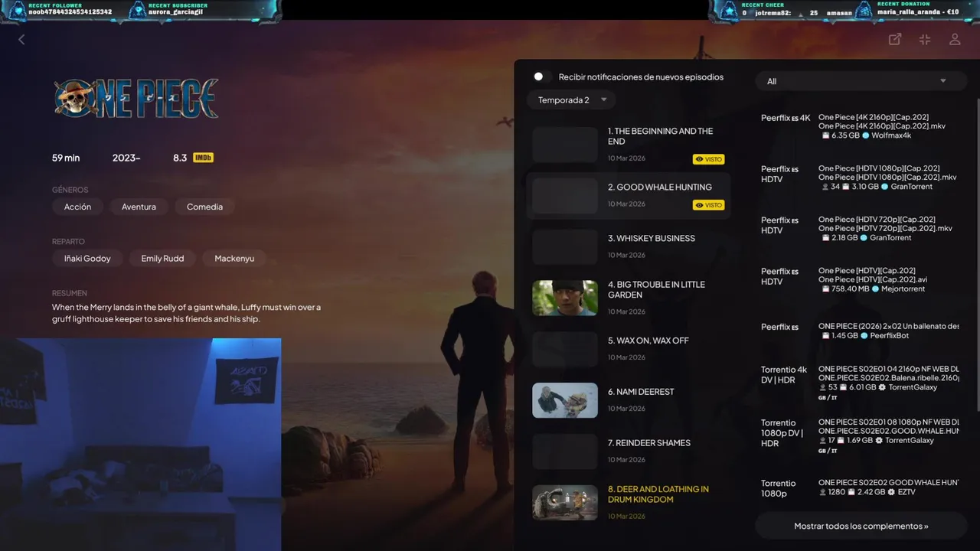Screen dimensions: 980x551
Task: Play the Torrentio 1080p EZTV stream
Action: tap(860, 487)
